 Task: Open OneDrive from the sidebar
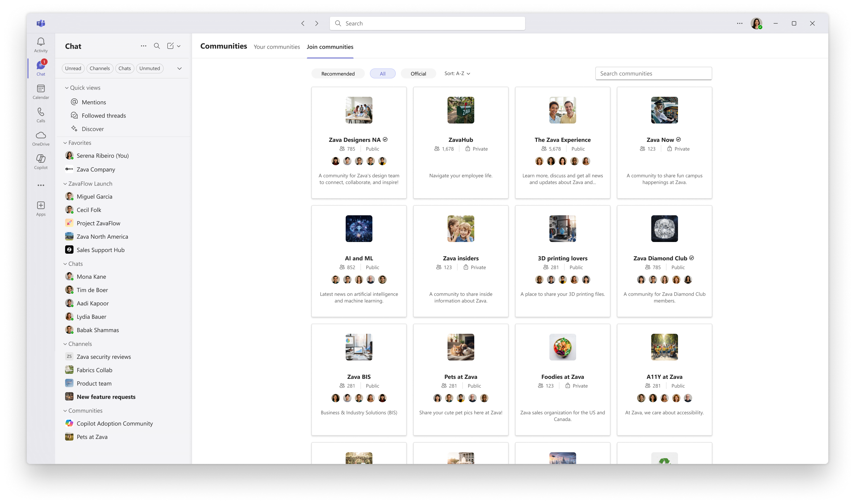click(40, 138)
